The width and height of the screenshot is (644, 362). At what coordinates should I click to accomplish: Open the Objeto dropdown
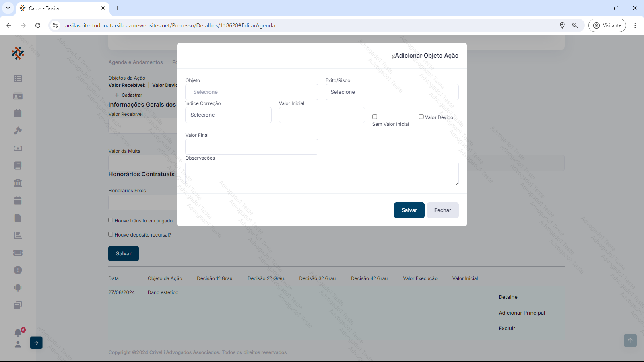[x=252, y=92]
